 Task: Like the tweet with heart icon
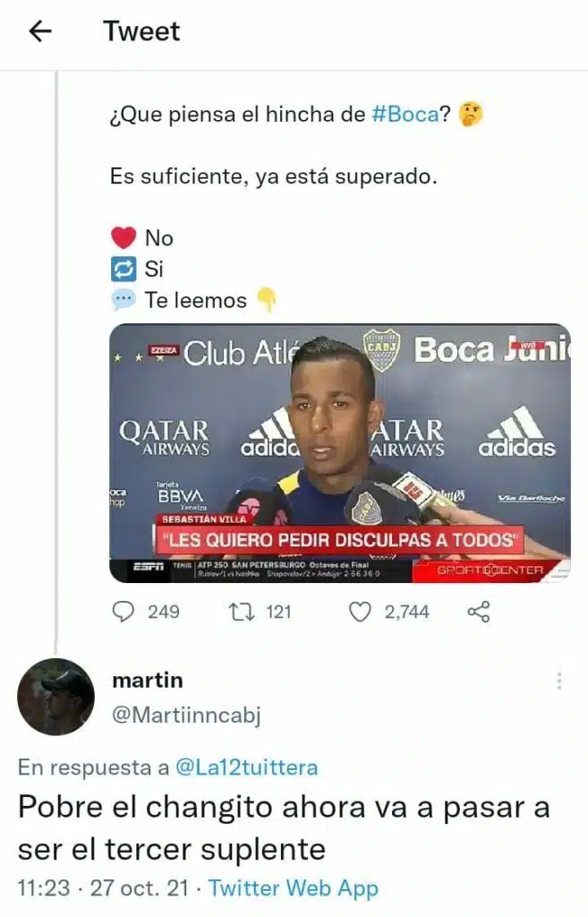point(360,612)
